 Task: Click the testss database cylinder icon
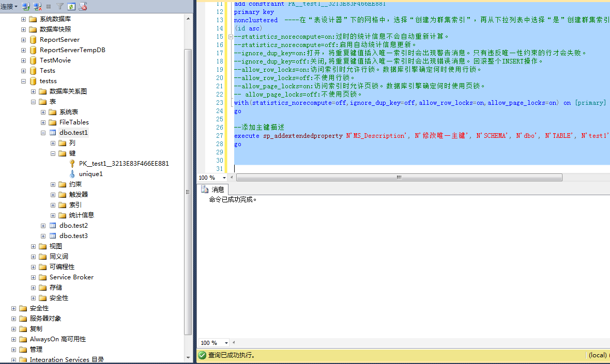[33, 81]
